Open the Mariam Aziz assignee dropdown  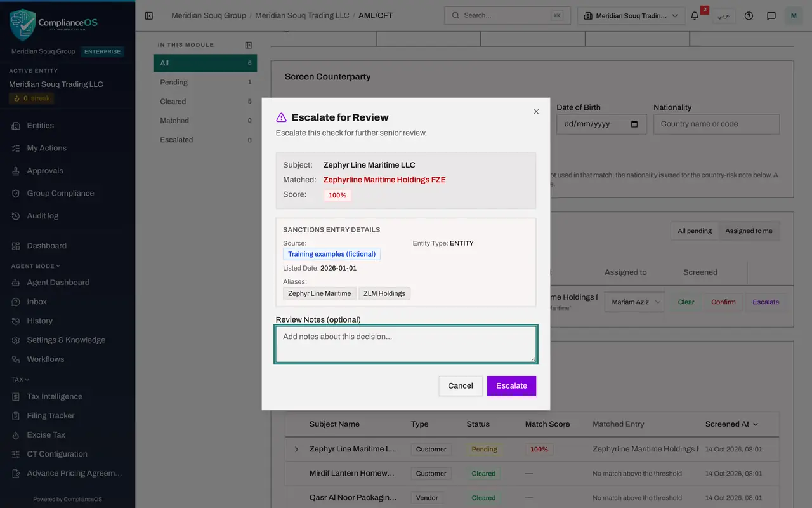tap(634, 302)
